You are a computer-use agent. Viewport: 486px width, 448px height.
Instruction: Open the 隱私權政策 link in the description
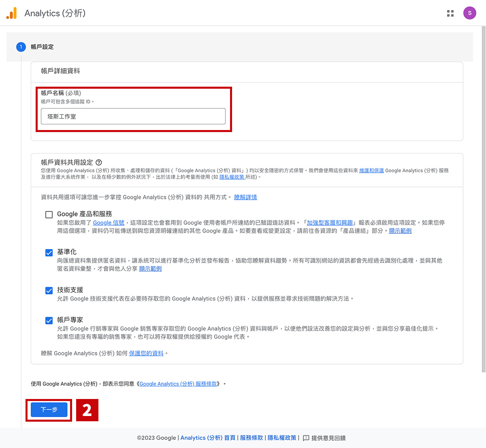[232, 177]
